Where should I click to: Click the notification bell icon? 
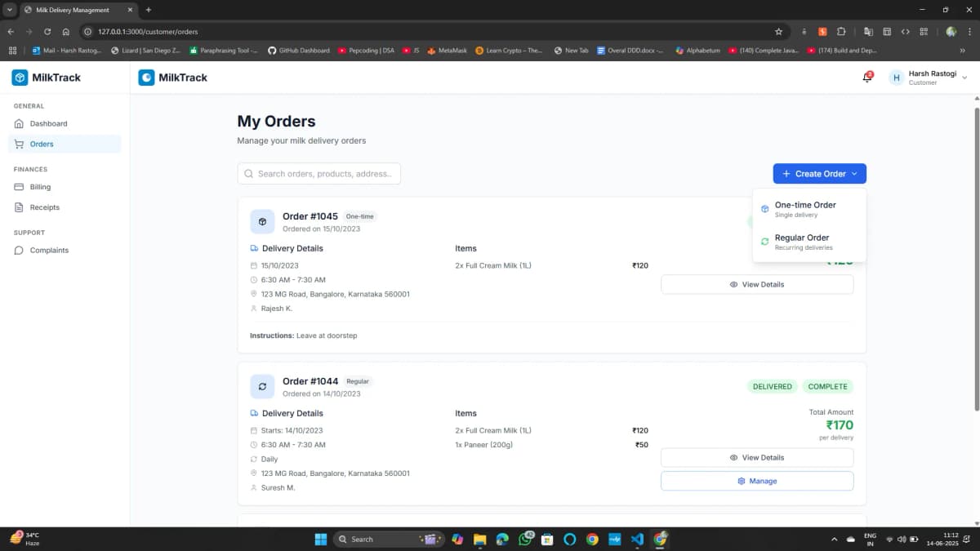866,78
